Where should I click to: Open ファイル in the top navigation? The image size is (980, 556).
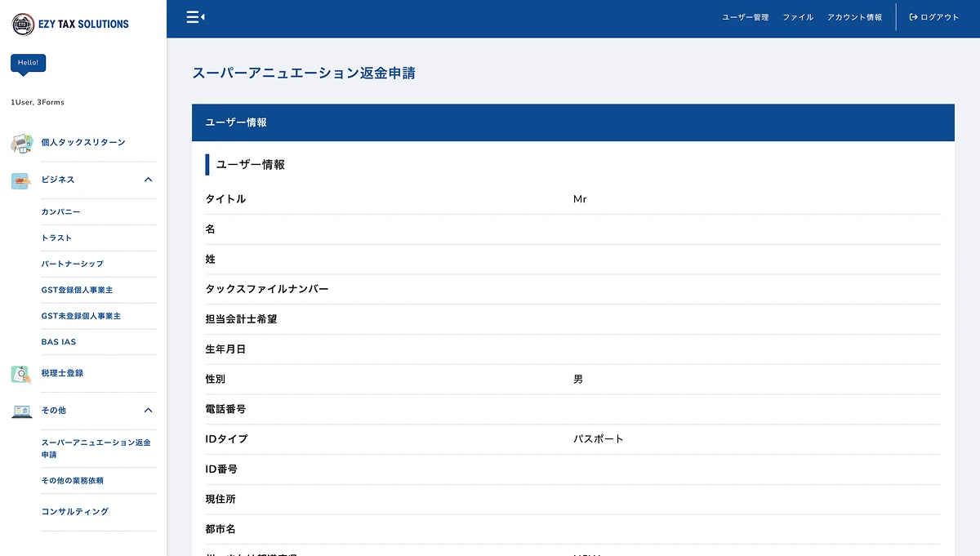coord(798,17)
